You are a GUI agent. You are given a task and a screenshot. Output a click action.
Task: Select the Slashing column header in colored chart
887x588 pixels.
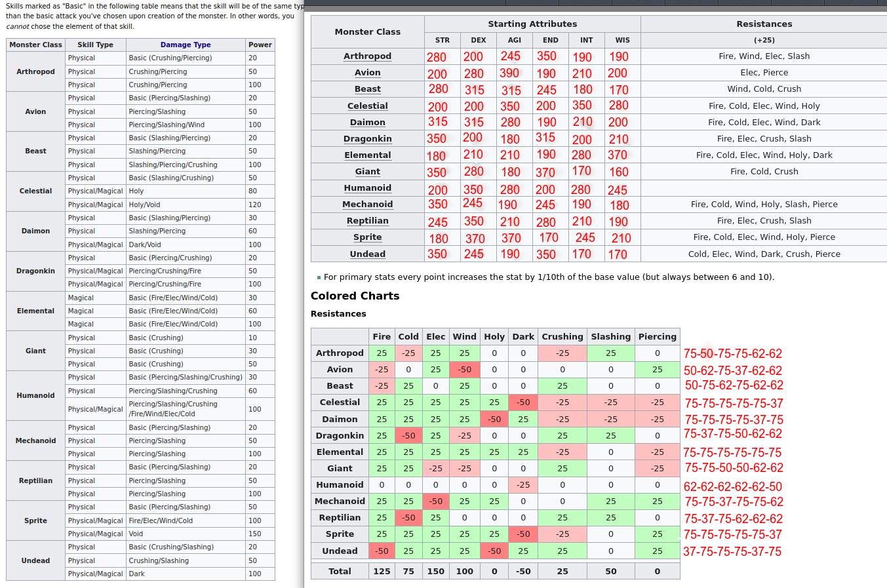610,336
